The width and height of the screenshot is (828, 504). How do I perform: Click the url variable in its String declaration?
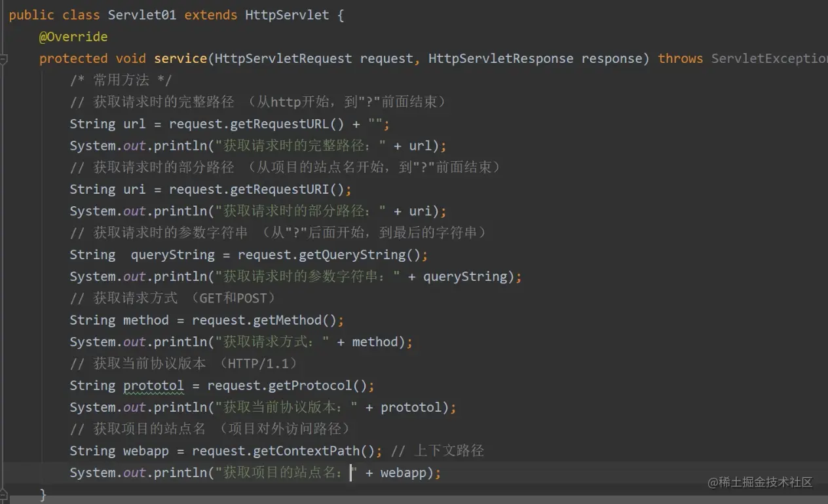[134, 124]
